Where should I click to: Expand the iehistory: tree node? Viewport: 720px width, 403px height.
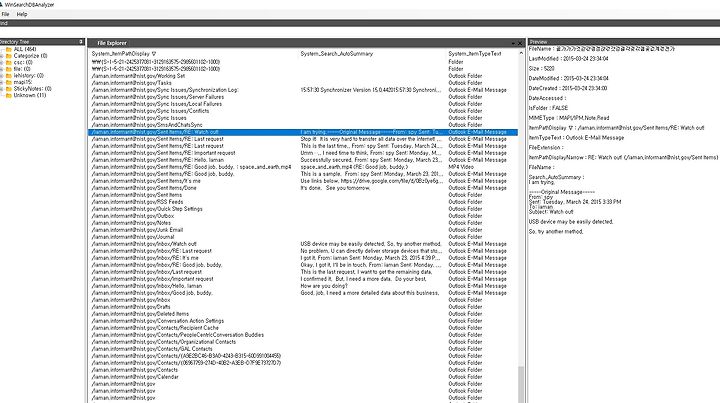[2, 75]
